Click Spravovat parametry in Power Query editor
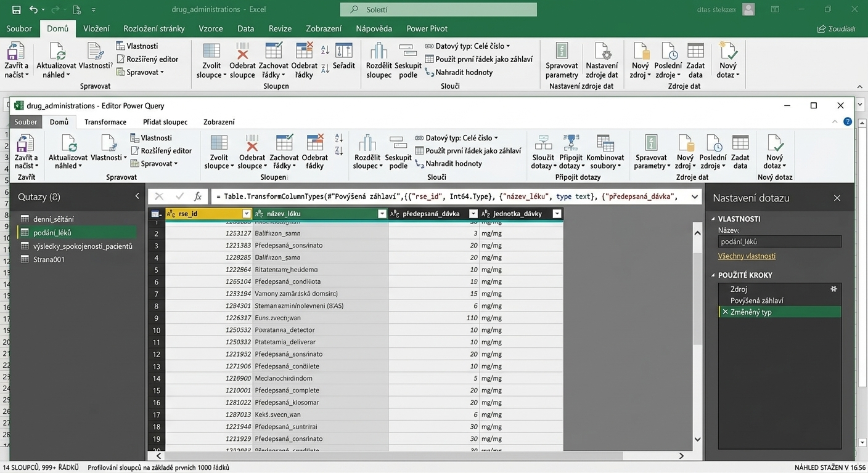The width and height of the screenshot is (868, 473). [x=651, y=152]
